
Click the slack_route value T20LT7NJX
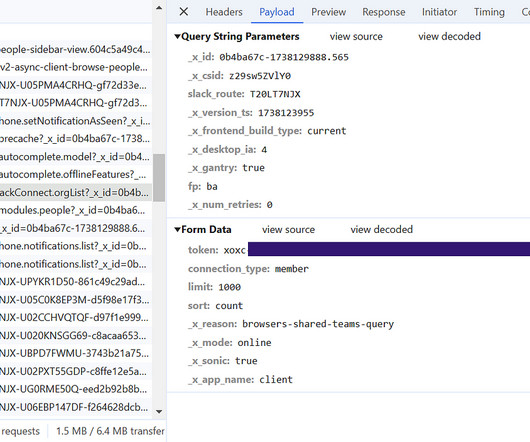275,94
